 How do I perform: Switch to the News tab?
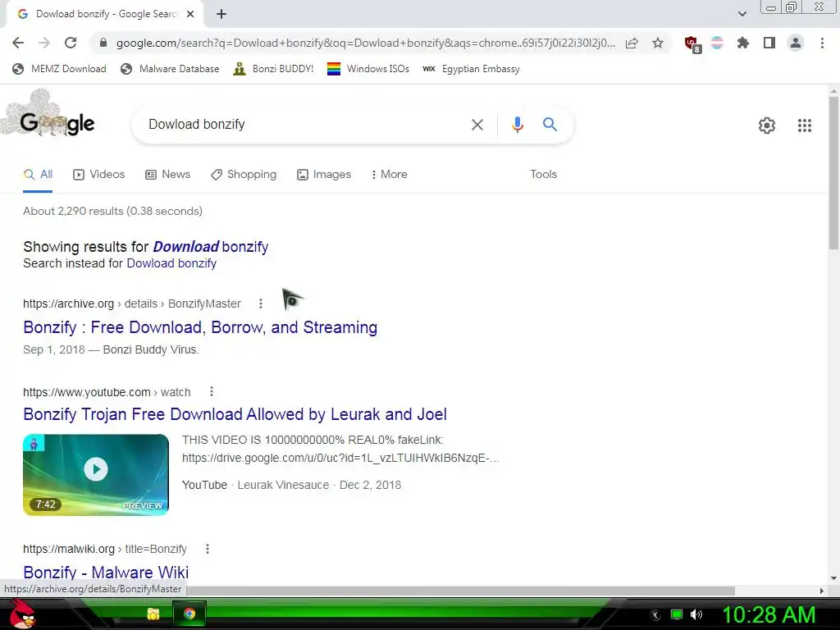168,175
